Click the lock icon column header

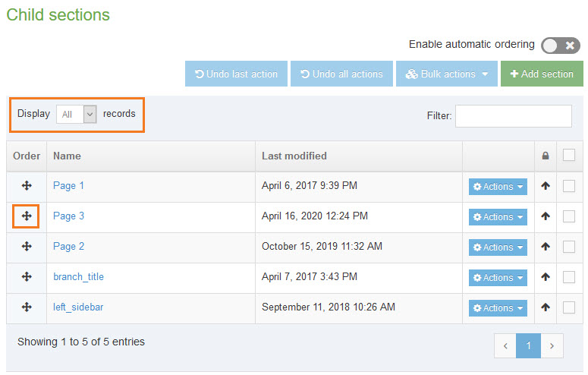[546, 156]
